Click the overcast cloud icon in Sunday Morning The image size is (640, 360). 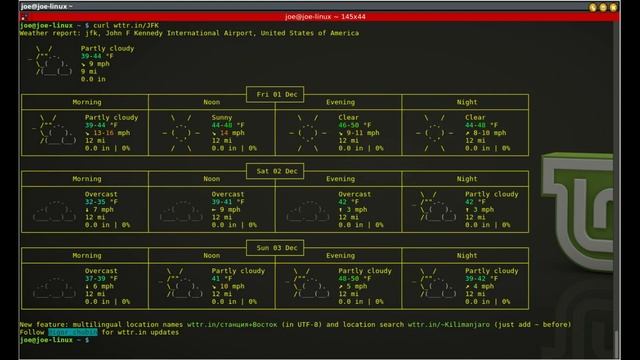tap(54, 287)
